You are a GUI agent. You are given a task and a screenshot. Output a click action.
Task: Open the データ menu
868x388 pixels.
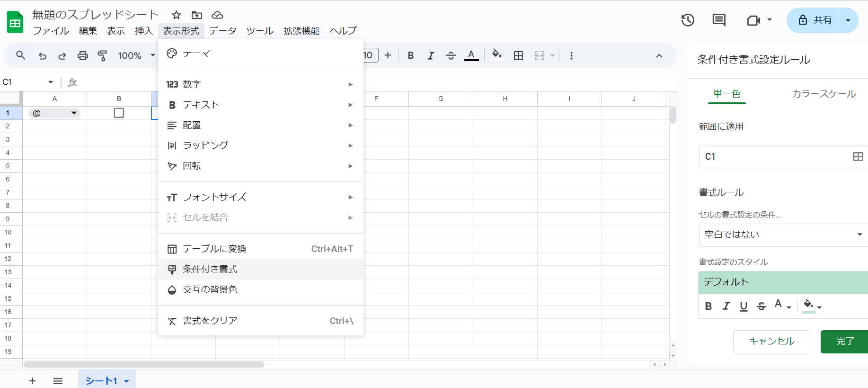(x=223, y=31)
